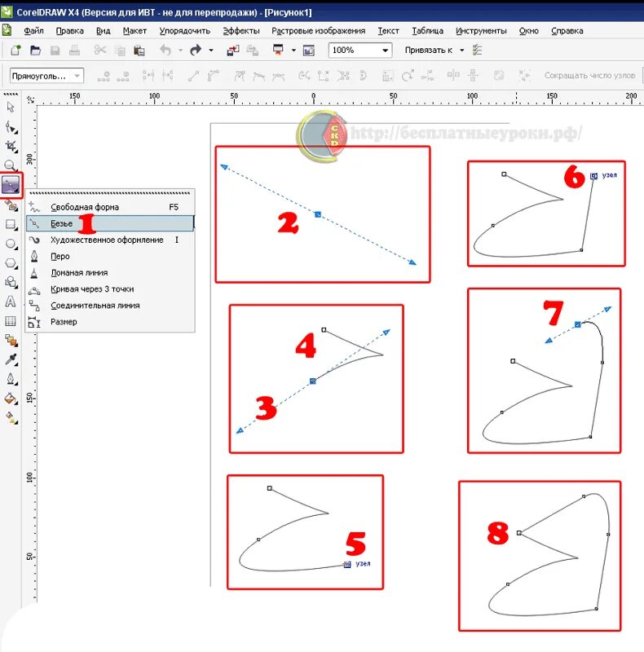Toggle Reflect nodes horizontally icon
The width and height of the screenshot is (644, 652).
point(453,75)
